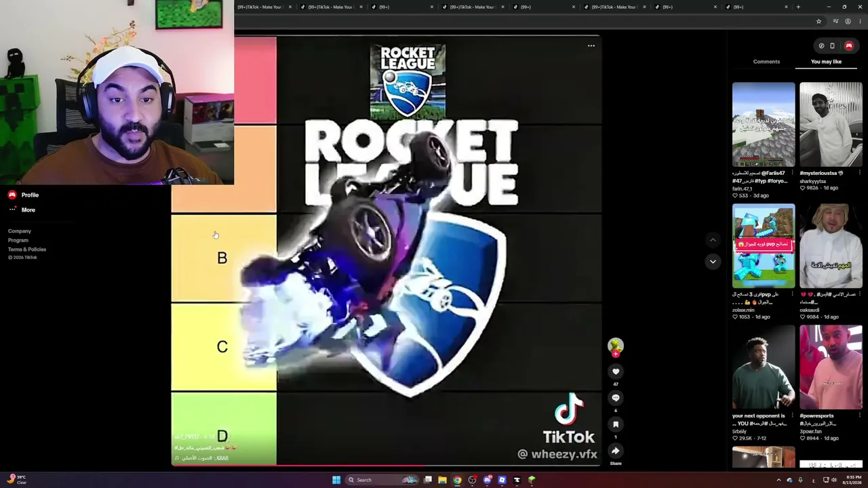Open File Explorer from the taskbar
Viewport: 868px width, 488px height.
pos(442,480)
